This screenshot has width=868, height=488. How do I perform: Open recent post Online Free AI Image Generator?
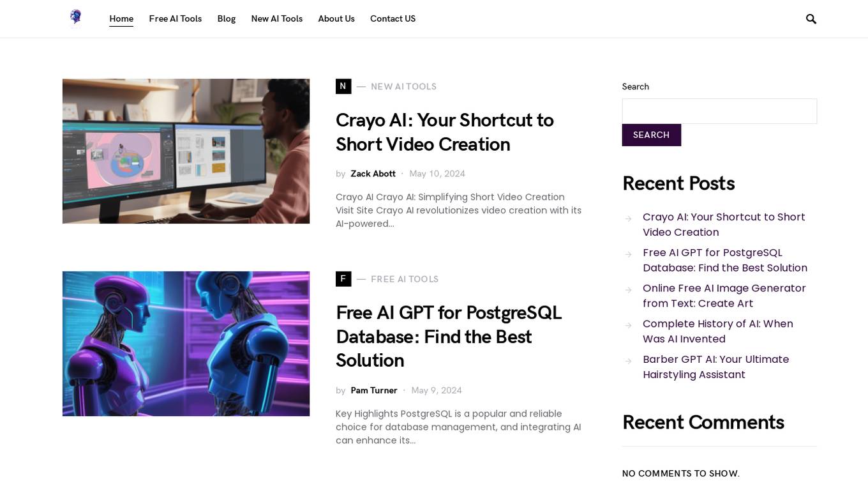pyautogui.click(x=724, y=296)
